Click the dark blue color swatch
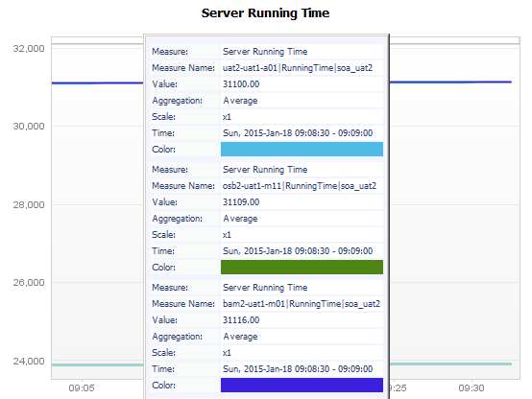Viewport: 532px width, 399px height. (x=302, y=386)
